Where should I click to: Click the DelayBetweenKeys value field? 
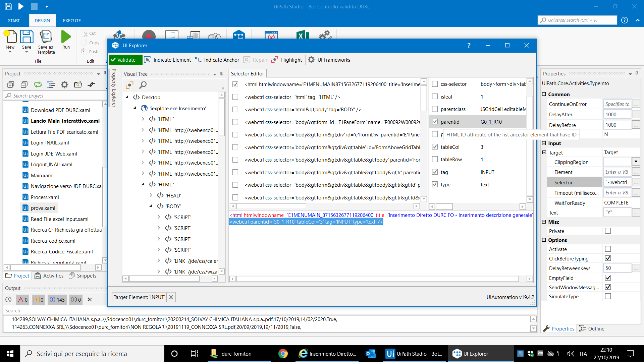tap(616, 268)
